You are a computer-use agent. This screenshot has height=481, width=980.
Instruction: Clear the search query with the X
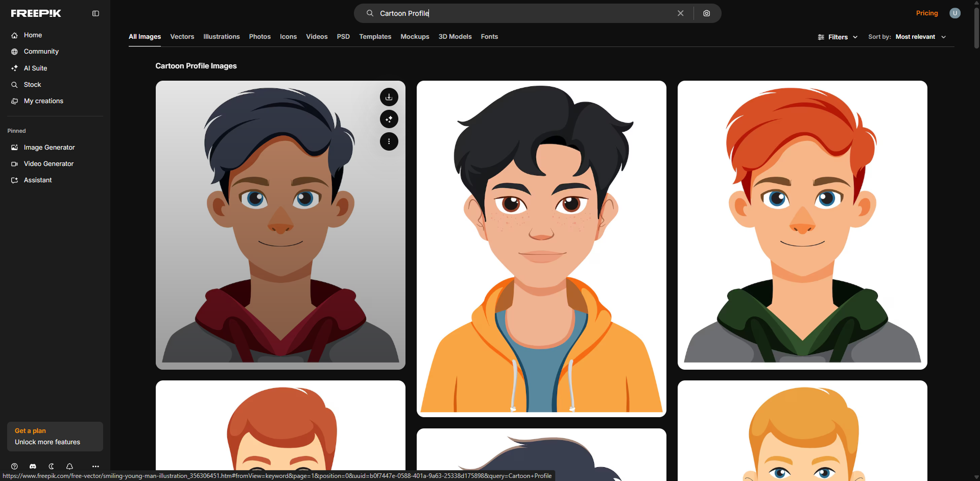coord(680,13)
